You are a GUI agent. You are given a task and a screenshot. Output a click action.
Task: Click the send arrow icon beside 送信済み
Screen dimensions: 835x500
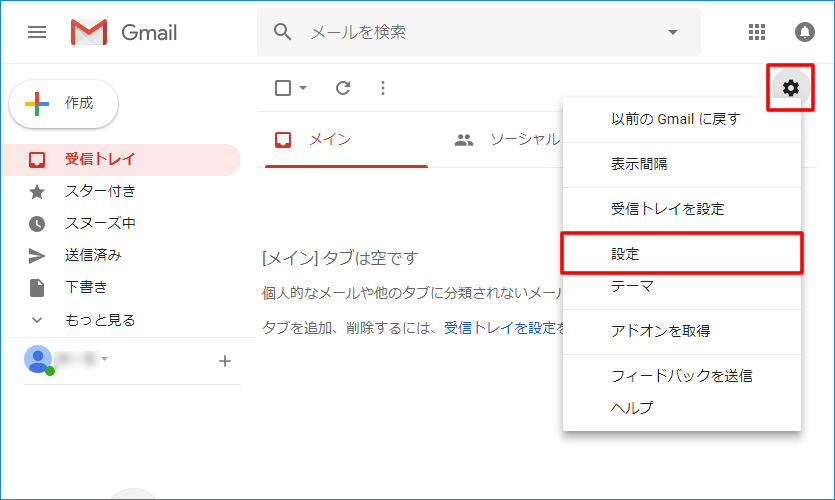37,256
